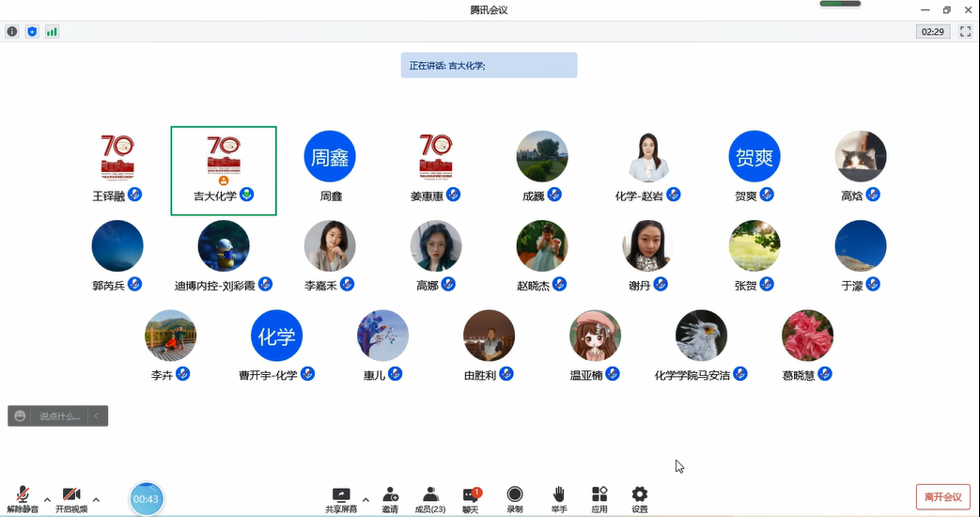Open the Apps (应用) menu
980x517 pixels.
(599, 499)
